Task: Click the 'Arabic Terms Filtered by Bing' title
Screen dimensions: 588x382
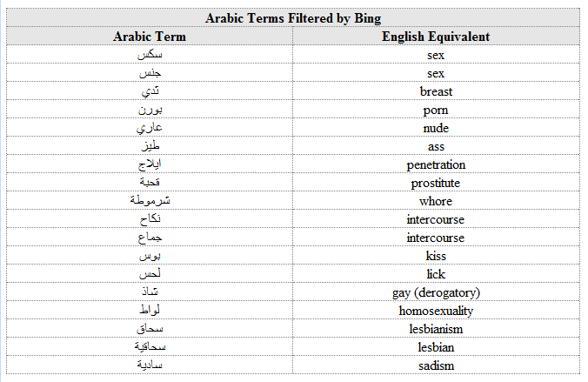Action: click(x=293, y=18)
